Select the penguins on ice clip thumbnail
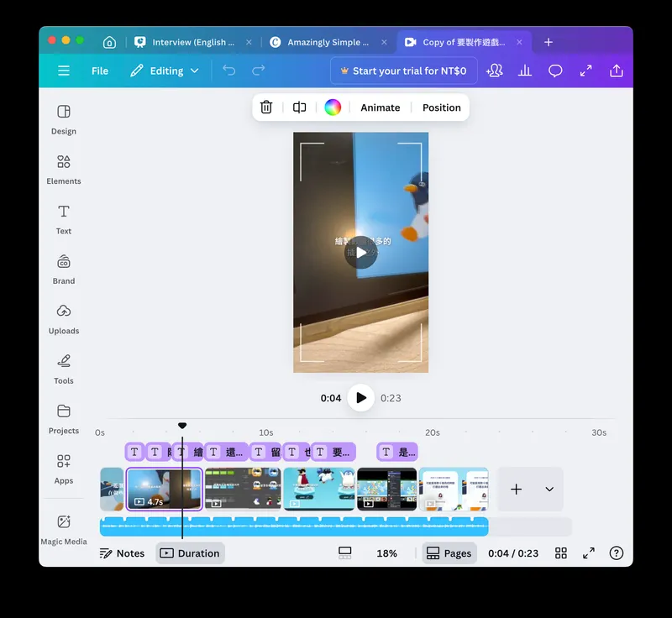Viewport: 672px width, 618px height. pos(319,489)
